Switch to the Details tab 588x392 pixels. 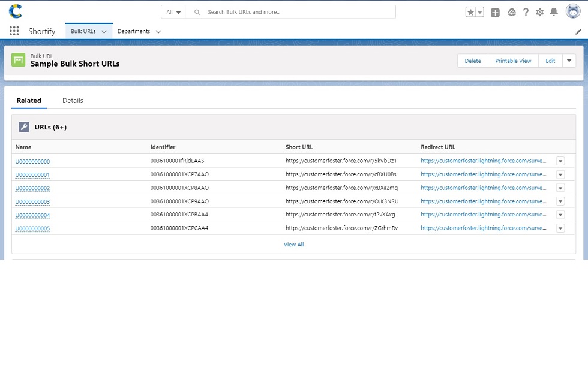(x=73, y=101)
